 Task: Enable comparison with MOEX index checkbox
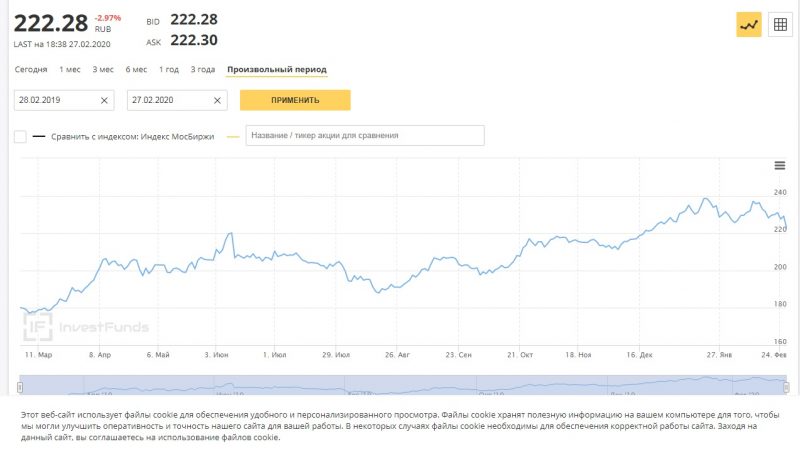20,136
